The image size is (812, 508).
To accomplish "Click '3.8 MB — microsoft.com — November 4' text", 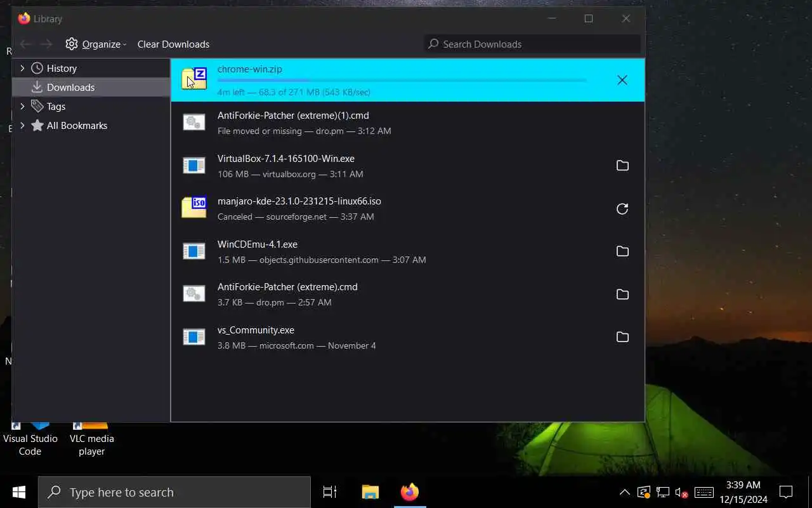I will 297,345.
